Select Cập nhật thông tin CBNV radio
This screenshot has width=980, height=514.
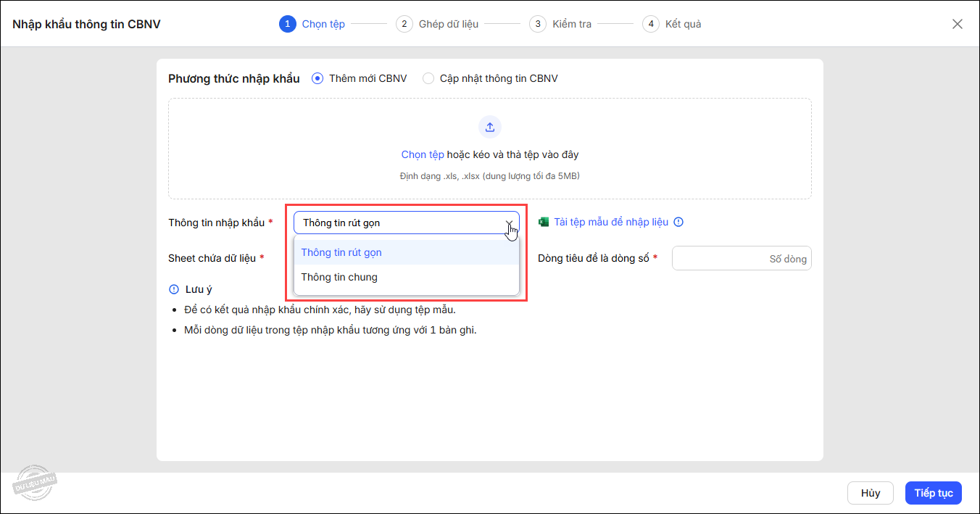[x=428, y=78]
